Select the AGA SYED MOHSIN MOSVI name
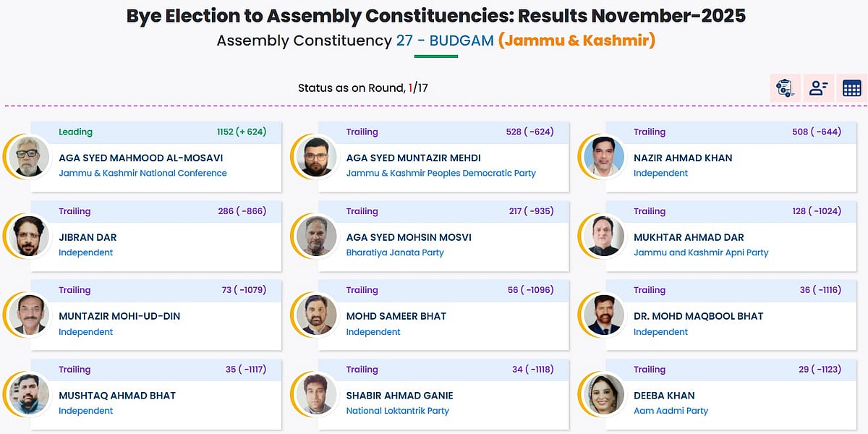Screen dimensions: 868x434 tap(409, 237)
